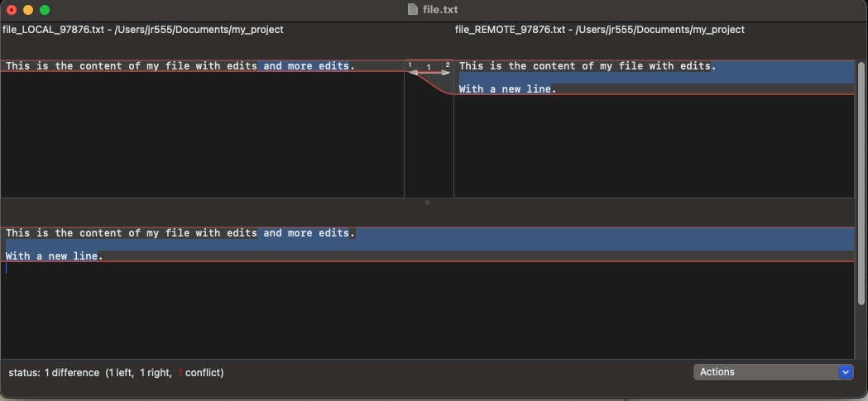Click the file_REMOTE_97876.txt path header
The width and height of the screenshot is (868, 401).
coord(599,30)
